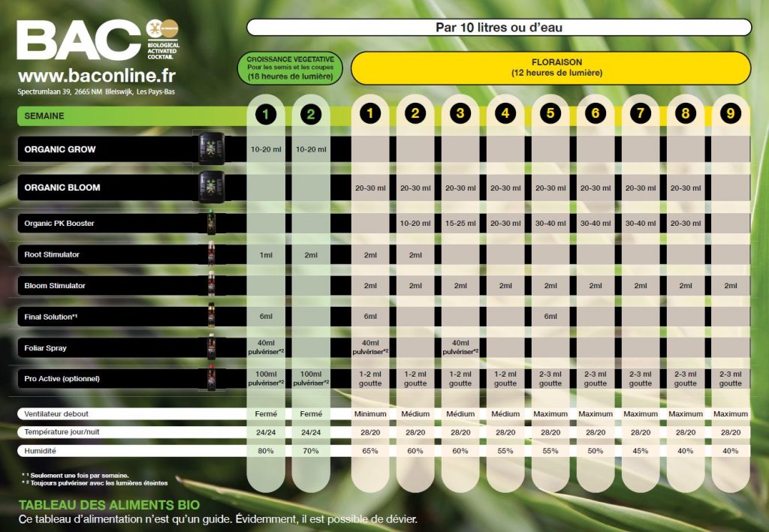Click the Foliar Spray bottle icon
Screen dimensions: 769x532
pos(211,347)
